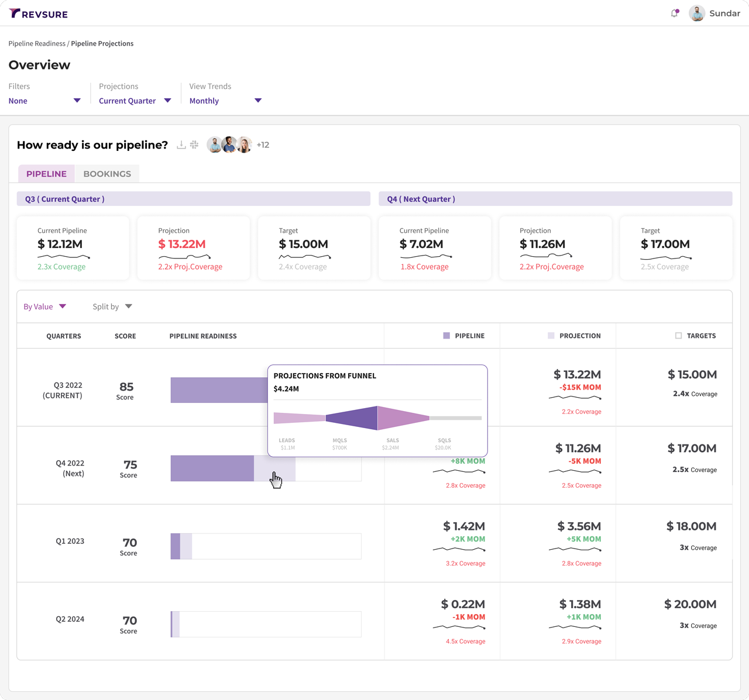Click the $20.00M target value
The height and width of the screenshot is (700, 749).
690,604
